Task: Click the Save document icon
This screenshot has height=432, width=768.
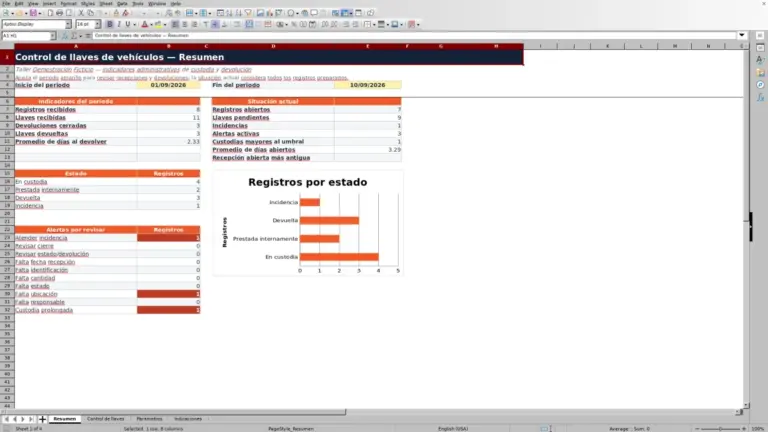Action: click(x=33, y=13)
